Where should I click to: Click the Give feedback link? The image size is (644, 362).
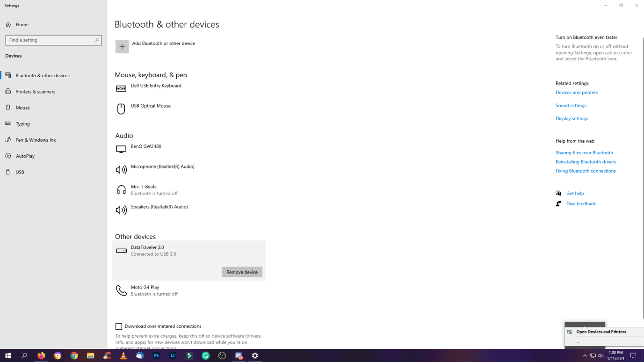[581, 204]
